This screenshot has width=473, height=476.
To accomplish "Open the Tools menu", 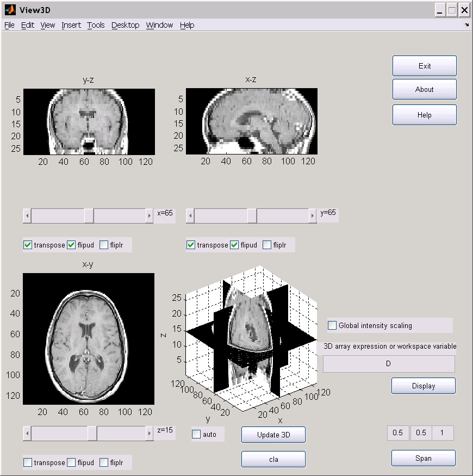I will pyautogui.click(x=96, y=25).
